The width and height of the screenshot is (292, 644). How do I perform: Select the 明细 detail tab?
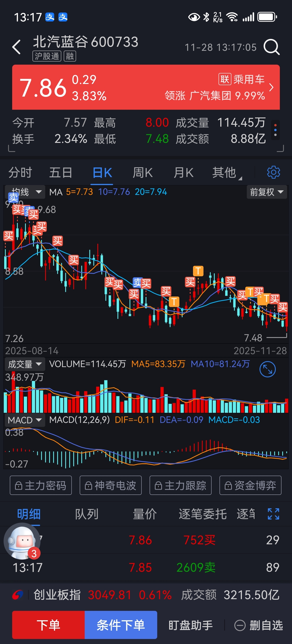29,514
